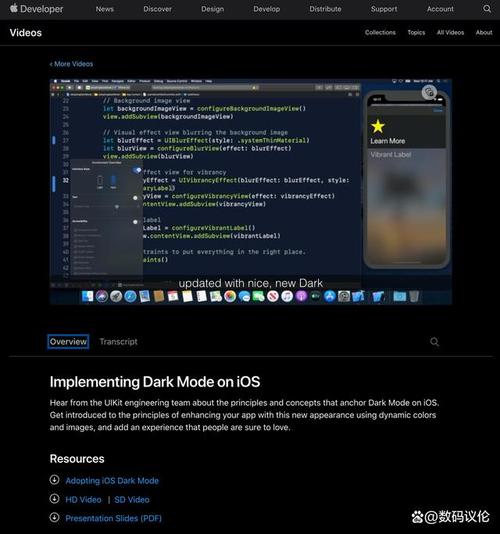The image size is (500, 534).
Task: Open Adopting iOS Dark Mode resource
Action: coord(112,481)
